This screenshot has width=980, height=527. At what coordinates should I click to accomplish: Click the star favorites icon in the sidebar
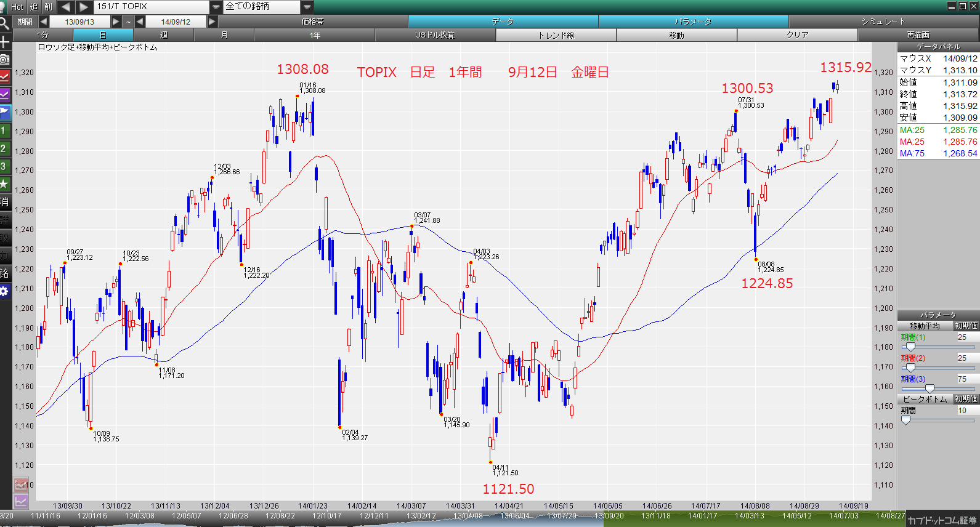click(5, 184)
